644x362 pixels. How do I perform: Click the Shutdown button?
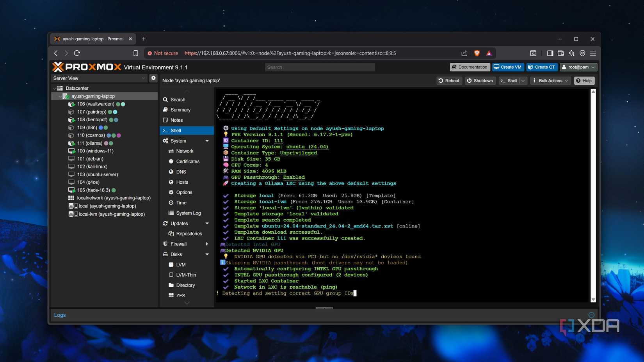[x=480, y=81]
